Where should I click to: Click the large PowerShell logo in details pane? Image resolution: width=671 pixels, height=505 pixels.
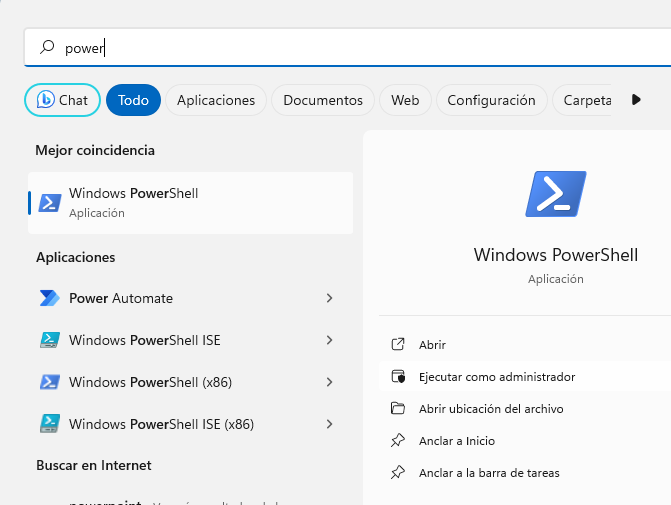click(x=555, y=194)
